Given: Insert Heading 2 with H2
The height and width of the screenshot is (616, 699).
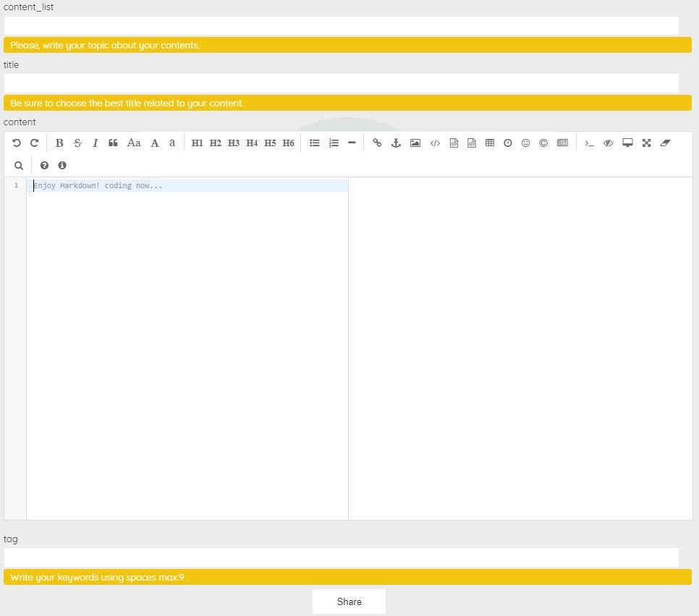Looking at the screenshot, I should [216, 143].
